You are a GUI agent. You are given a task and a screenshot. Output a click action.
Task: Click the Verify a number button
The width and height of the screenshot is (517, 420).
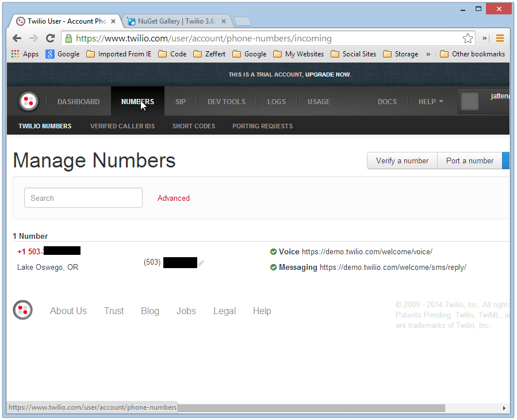click(x=402, y=161)
